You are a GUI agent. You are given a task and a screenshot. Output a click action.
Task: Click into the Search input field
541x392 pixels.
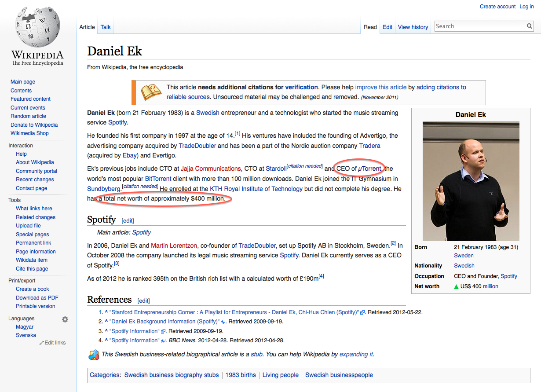(x=479, y=26)
